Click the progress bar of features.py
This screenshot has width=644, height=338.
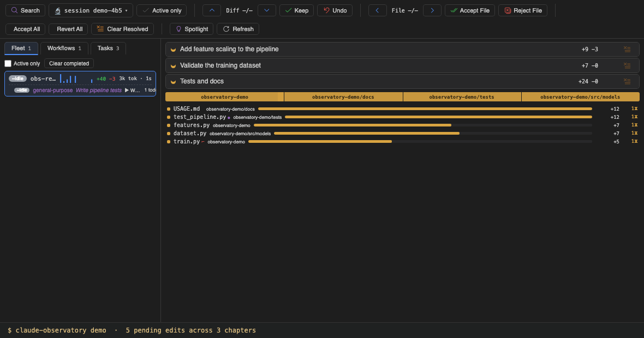click(423, 125)
